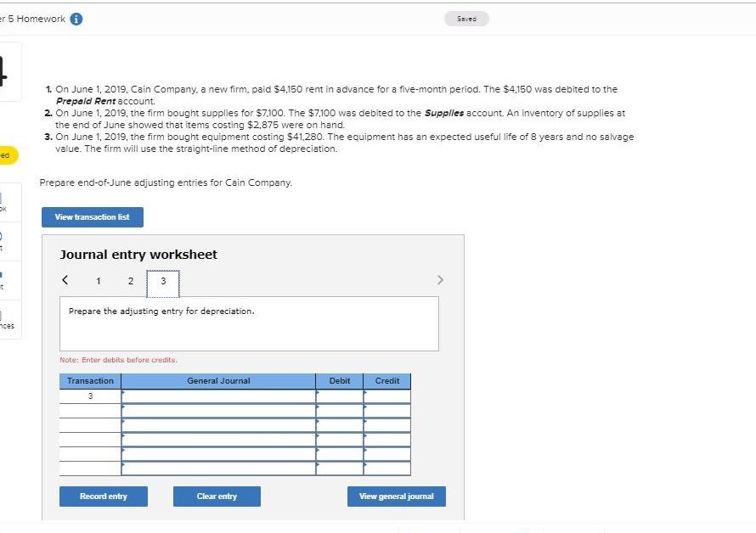Click the Transaction column header

pos(90,381)
